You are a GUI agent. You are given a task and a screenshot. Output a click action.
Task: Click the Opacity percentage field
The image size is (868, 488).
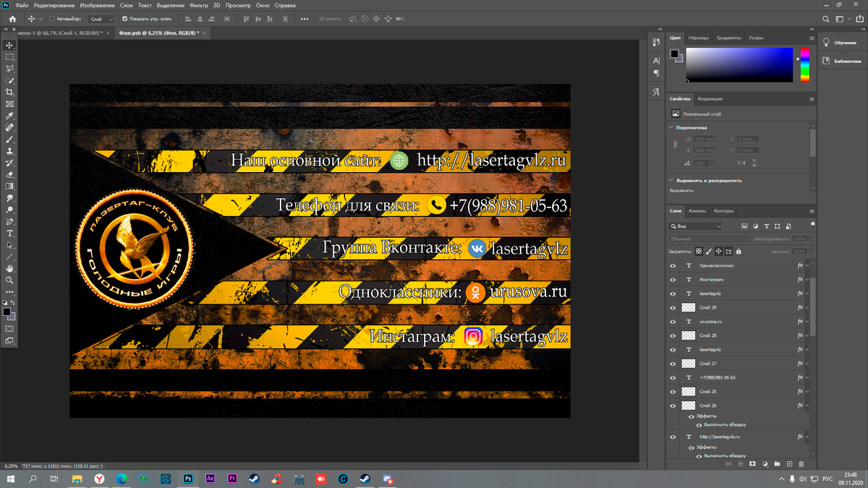pyautogui.click(x=799, y=239)
